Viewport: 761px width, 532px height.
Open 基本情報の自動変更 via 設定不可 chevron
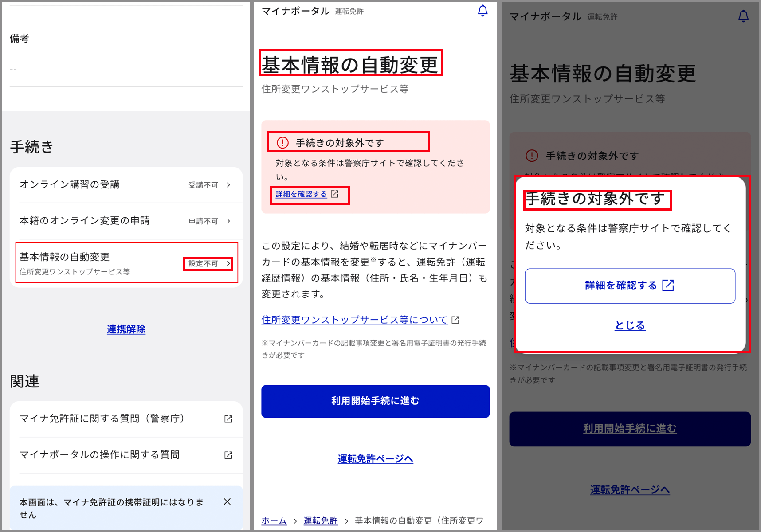coord(228,263)
